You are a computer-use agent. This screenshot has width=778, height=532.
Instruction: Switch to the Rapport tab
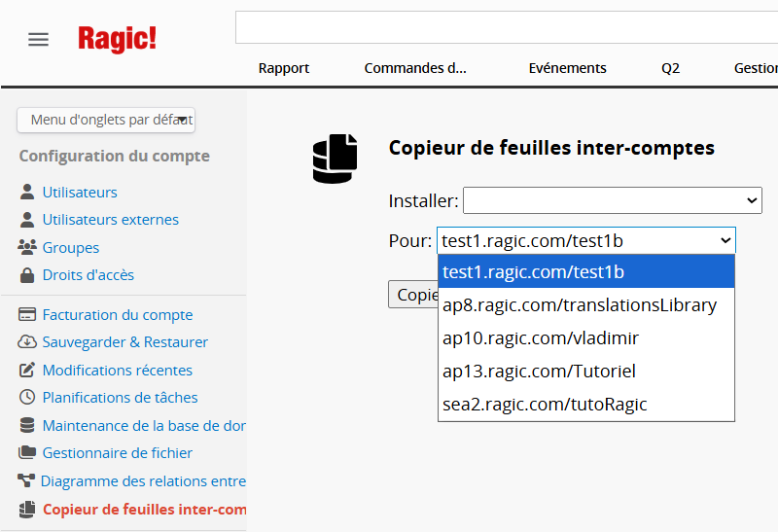284,68
